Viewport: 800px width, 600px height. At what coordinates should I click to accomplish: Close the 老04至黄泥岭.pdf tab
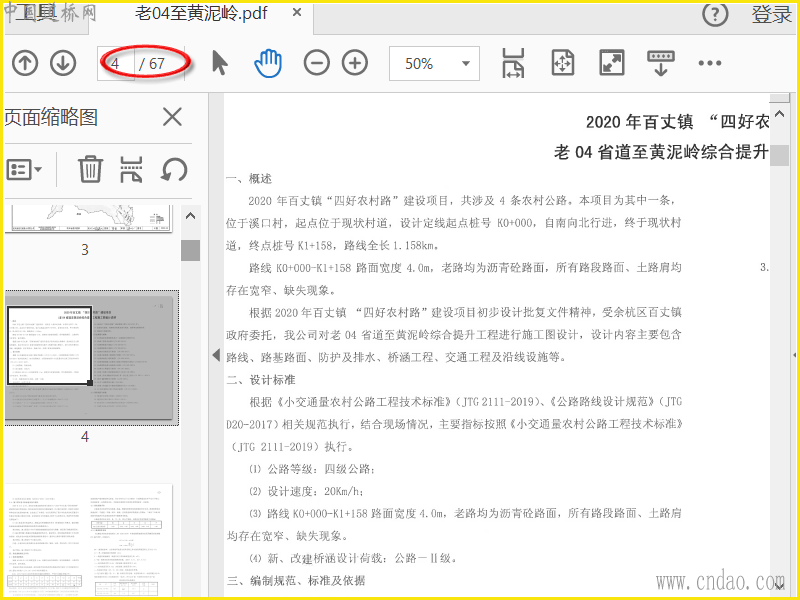[297, 12]
